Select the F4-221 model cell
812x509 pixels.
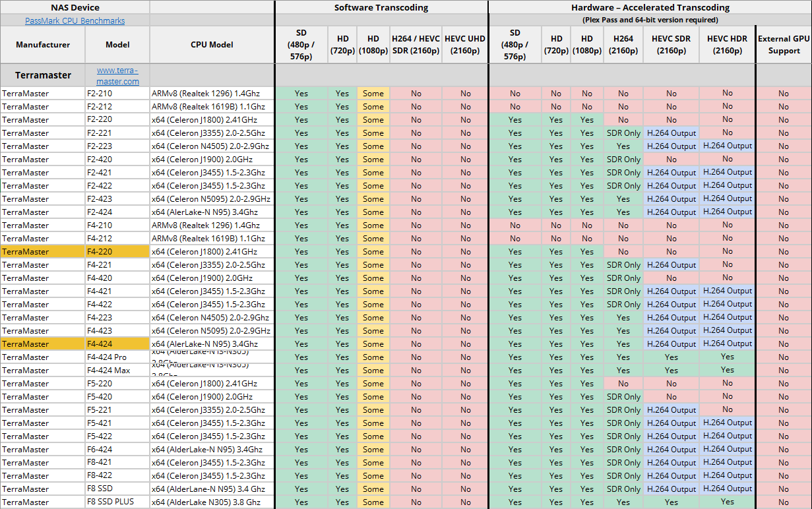pyautogui.click(x=117, y=264)
